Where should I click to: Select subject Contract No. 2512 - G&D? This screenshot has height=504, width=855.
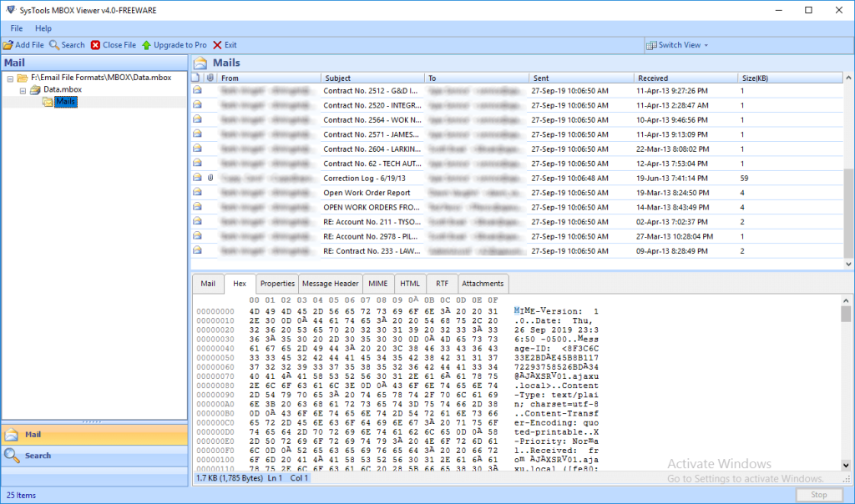point(370,91)
